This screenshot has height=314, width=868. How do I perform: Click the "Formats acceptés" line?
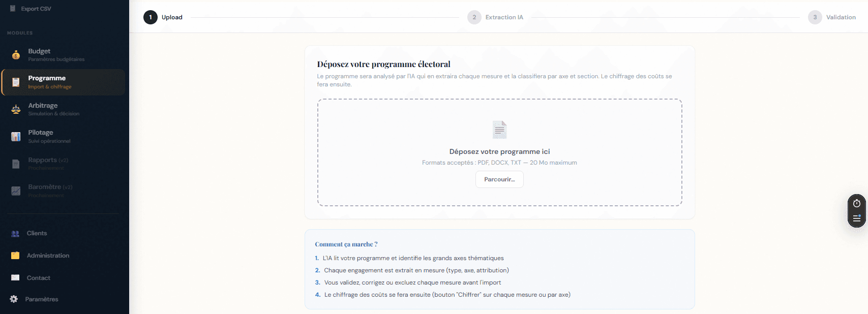click(x=499, y=163)
